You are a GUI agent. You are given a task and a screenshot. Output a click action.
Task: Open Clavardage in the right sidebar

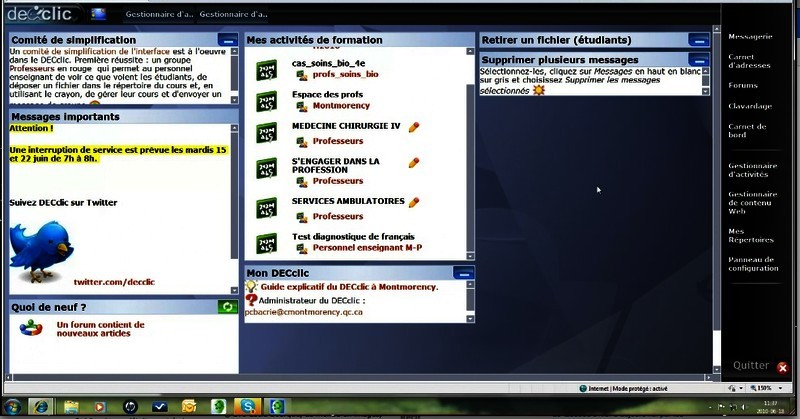tap(750, 106)
